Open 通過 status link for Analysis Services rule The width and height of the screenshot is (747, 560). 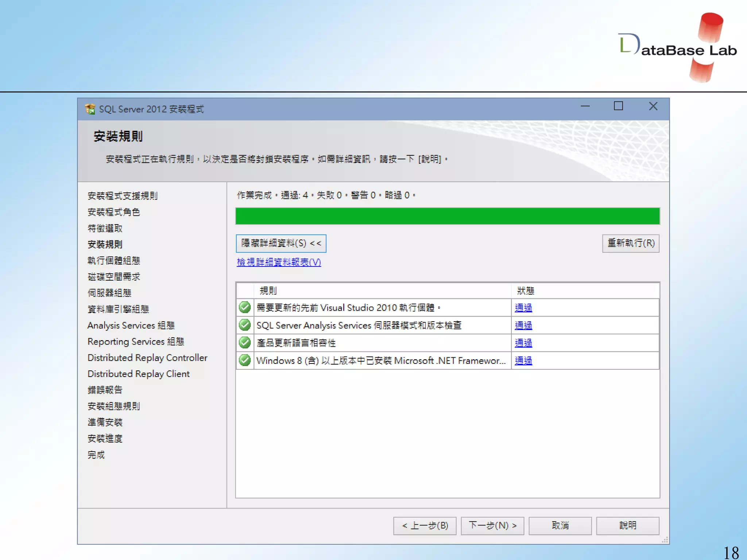tap(523, 325)
